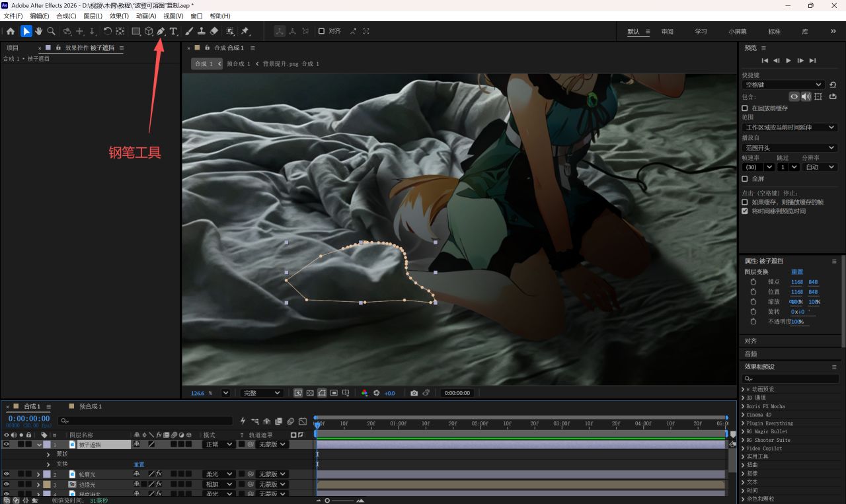Pick the Brush tool

(189, 31)
